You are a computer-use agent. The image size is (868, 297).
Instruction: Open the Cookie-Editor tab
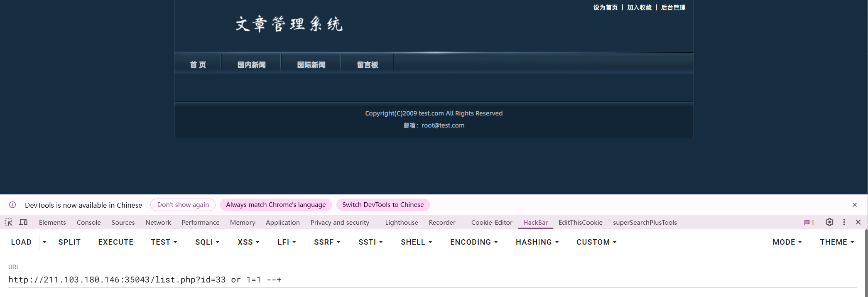tap(492, 223)
